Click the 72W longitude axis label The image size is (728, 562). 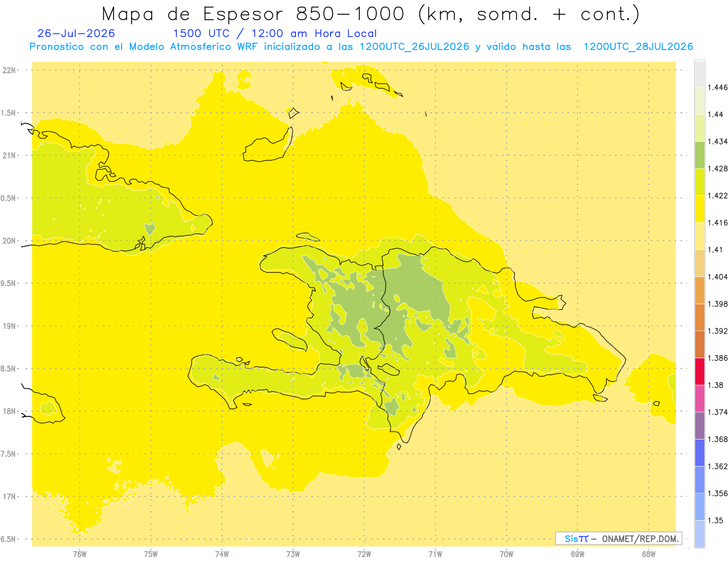click(364, 554)
